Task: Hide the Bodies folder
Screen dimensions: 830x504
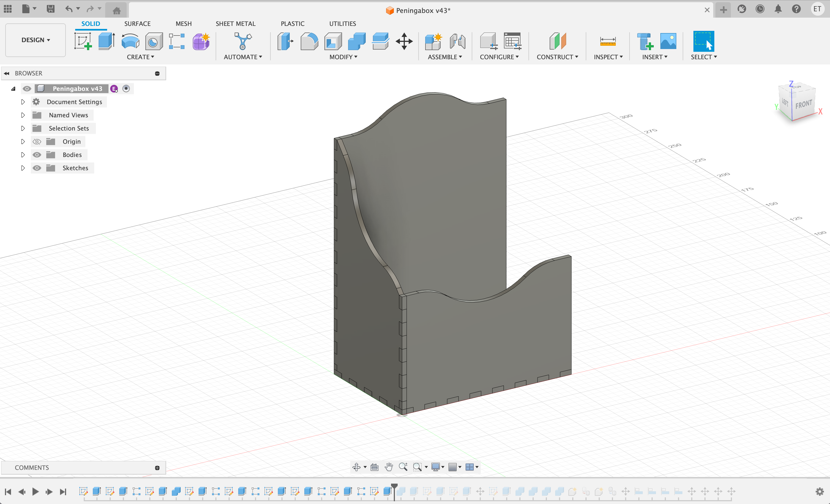Action: coord(37,155)
